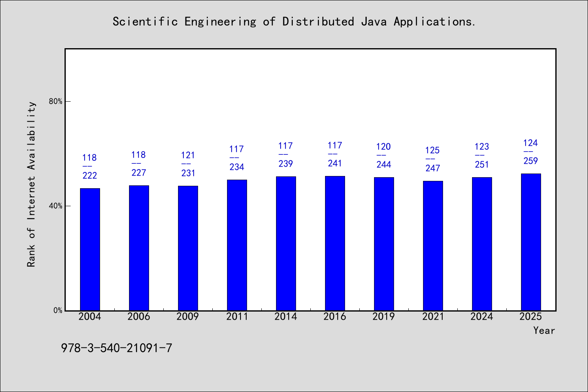Click the 0% y-axis tick label

pos(58,310)
